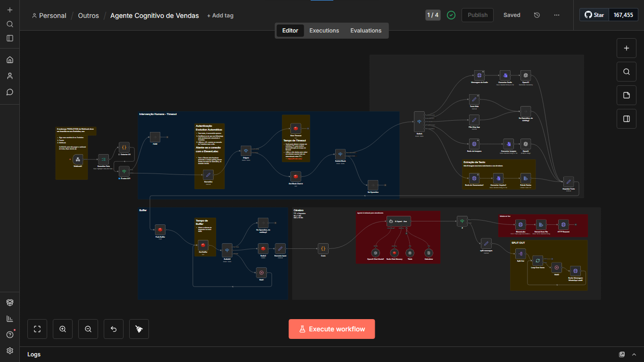Image resolution: width=644 pixels, height=362 pixels.
Task: Click the Code node in Cérebro section
Action: [x=323, y=248]
